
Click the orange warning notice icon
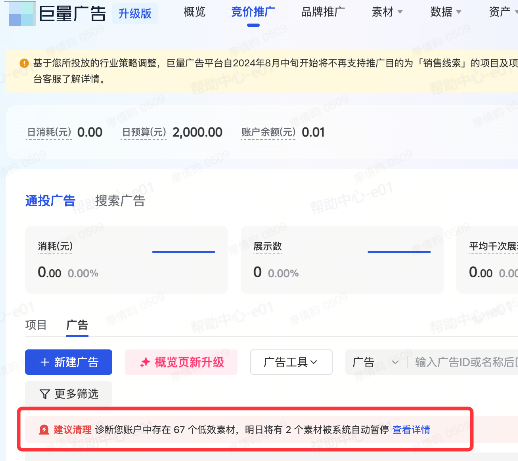pos(24,63)
